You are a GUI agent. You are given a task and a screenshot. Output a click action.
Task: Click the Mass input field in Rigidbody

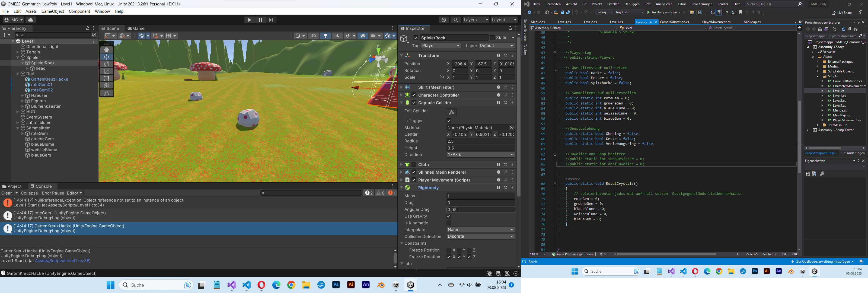(x=480, y=196)
